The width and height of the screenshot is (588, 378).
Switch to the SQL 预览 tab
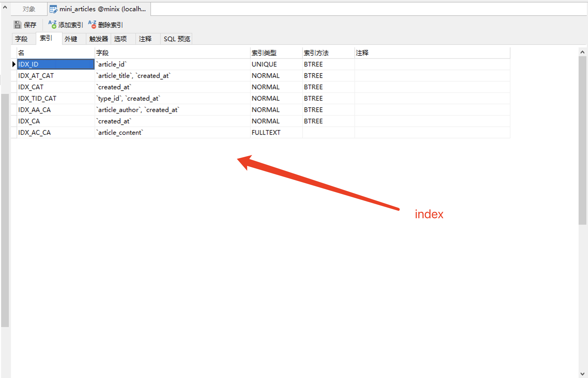click(177, 39)
